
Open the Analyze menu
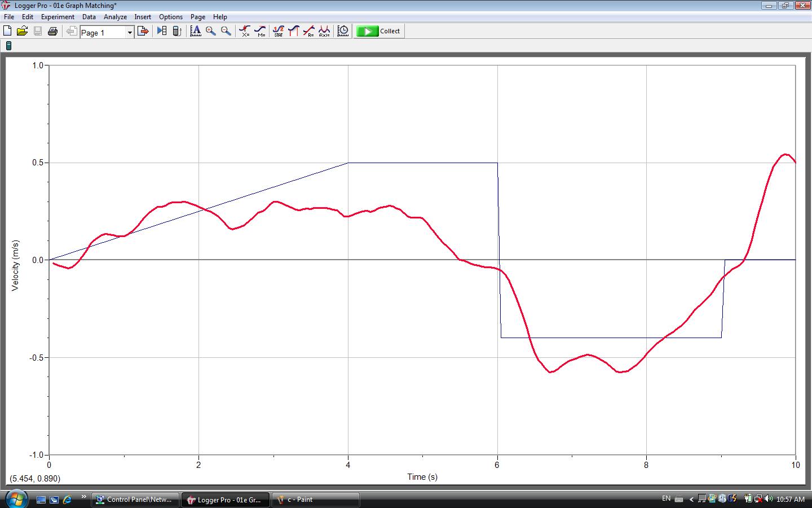(115, 16)
